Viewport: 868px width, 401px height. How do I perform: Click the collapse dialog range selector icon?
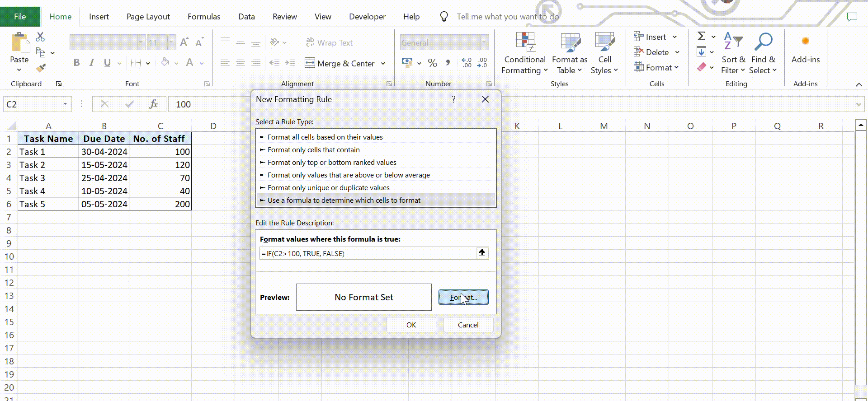point(482,253)
